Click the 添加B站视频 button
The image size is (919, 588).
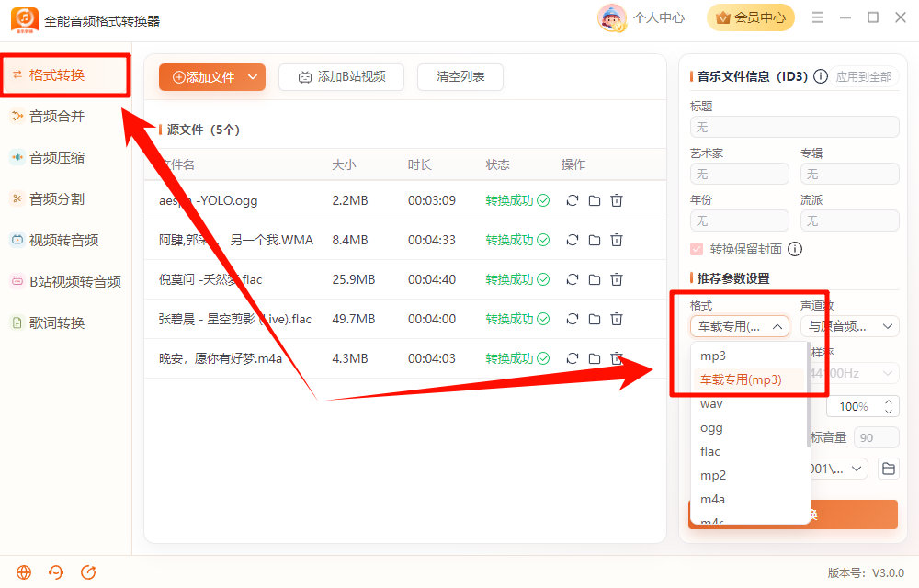341,77
